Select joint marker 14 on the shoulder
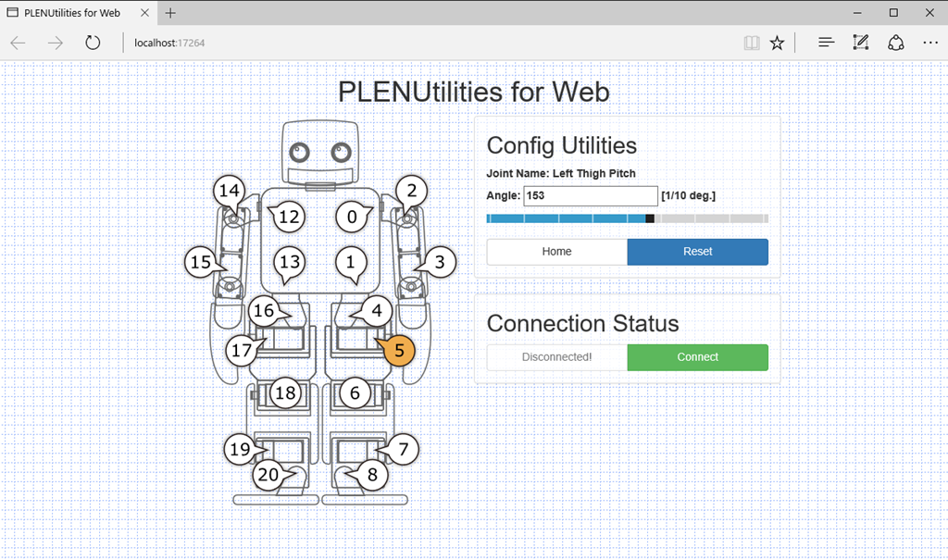Image resolution: width=948 pixels, height=560 pixels. click(x=228, y=192)
